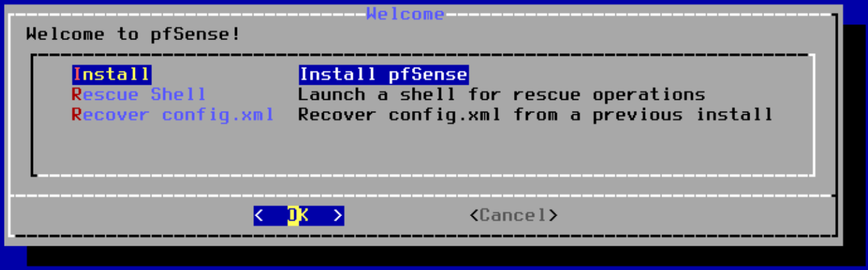
Task: Click the right angle bracket of OK
Action: point(338,215)
